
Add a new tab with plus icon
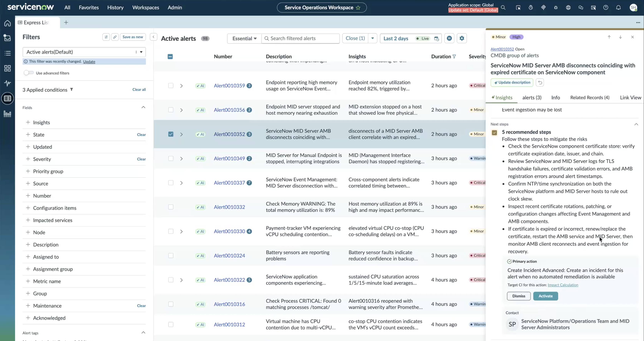pyautogui.click(x=66, y=22)
